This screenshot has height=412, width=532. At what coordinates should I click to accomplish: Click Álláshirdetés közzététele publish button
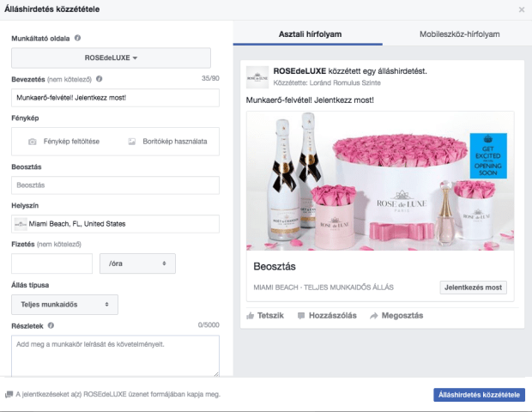point(478,395)
